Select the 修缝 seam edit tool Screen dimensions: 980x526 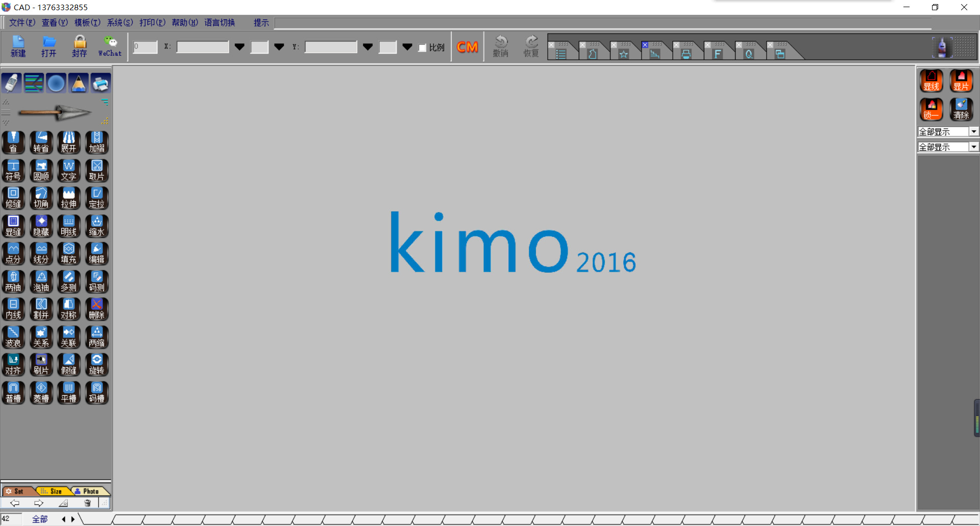point(13,198)
